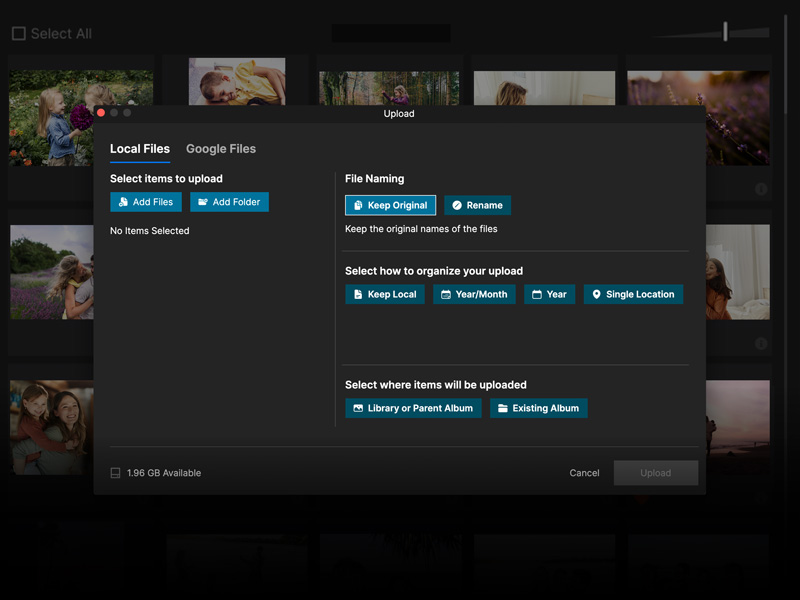Screen dimensions: 800x600
Task: Adjust the thumbnail size slider
Action: tap(725, 32)
